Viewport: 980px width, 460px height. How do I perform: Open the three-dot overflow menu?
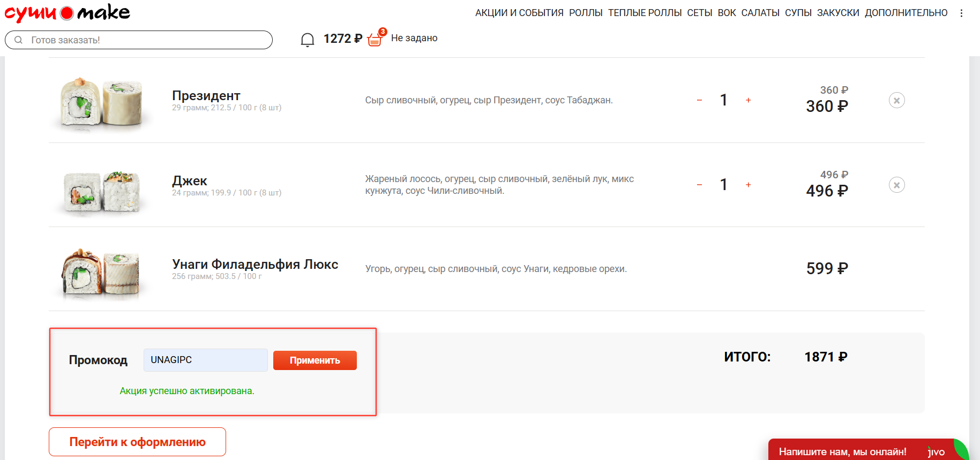pyautogui.click(x=961, y=13)
